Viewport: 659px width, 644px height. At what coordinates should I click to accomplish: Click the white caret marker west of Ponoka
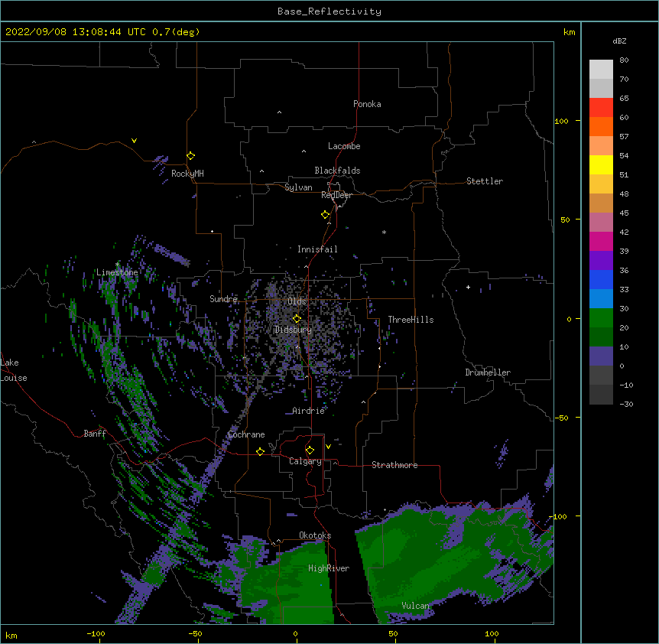(280, 112)
